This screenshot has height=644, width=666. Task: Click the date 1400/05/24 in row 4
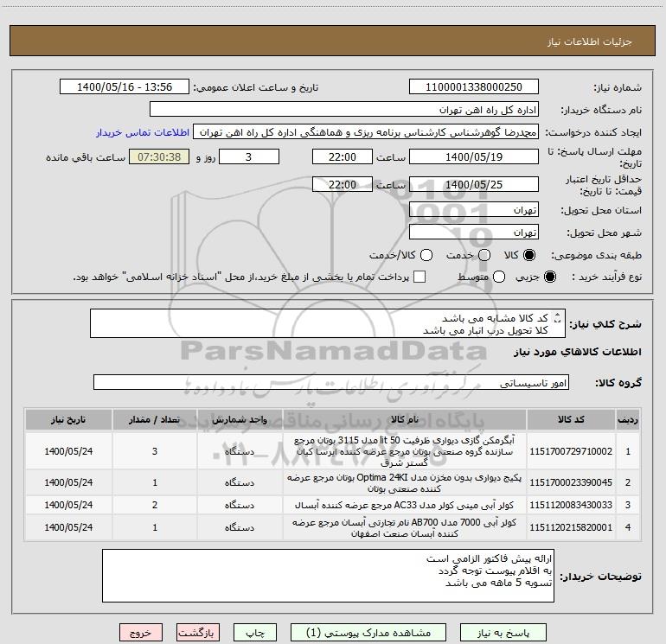tap(68, 527)
